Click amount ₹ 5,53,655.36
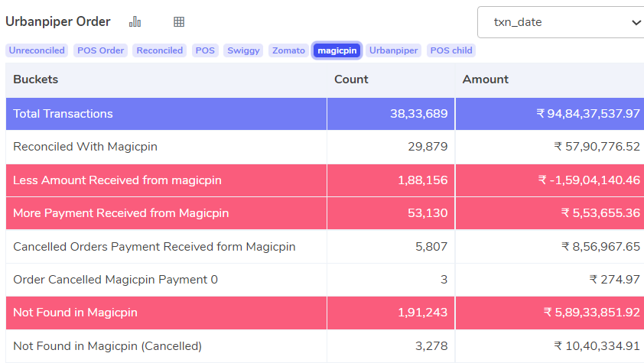Screen dimensions: 644x363 600,213
